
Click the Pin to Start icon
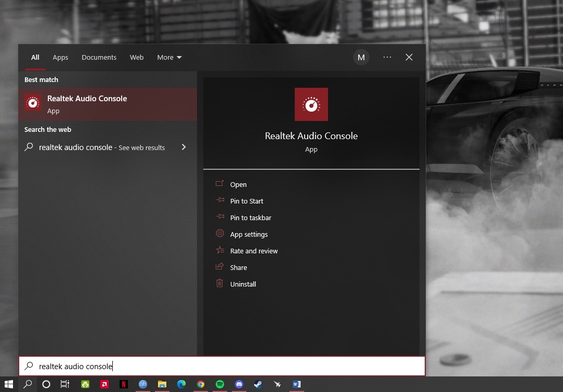coord(219,201)
